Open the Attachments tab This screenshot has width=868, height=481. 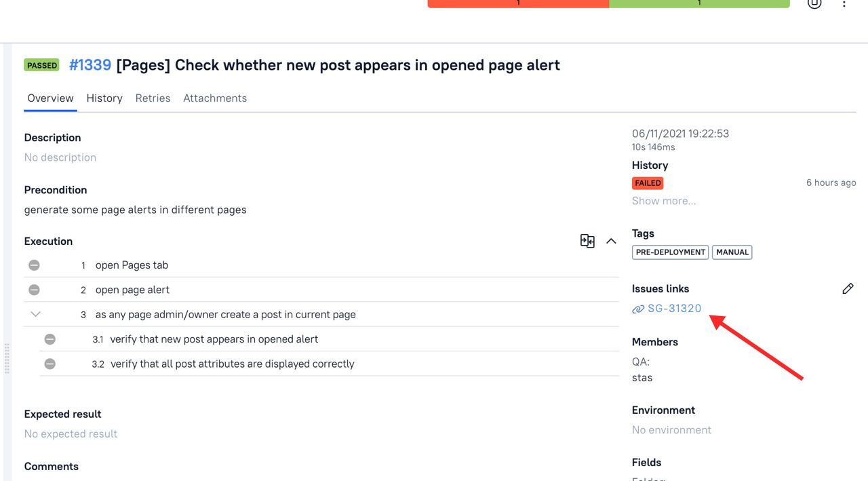[x=215, y=98]
